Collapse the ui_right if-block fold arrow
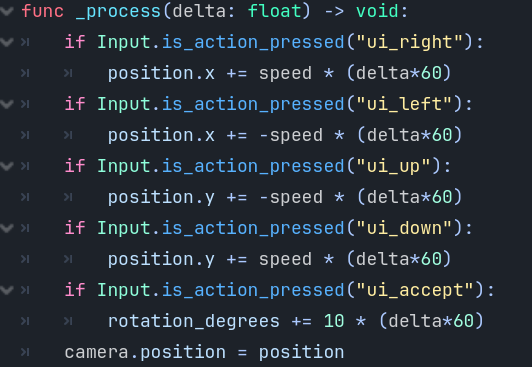 click(x=6, y=42)
